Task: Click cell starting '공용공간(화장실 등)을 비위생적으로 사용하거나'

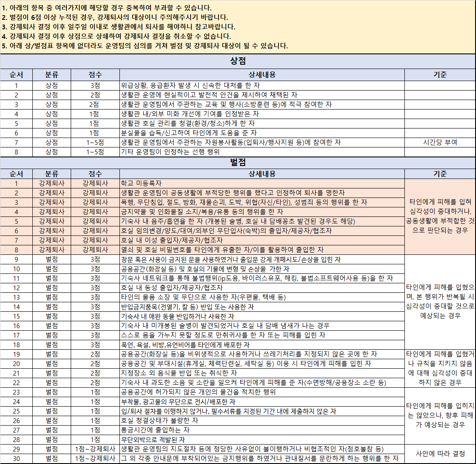Action: 262,354
